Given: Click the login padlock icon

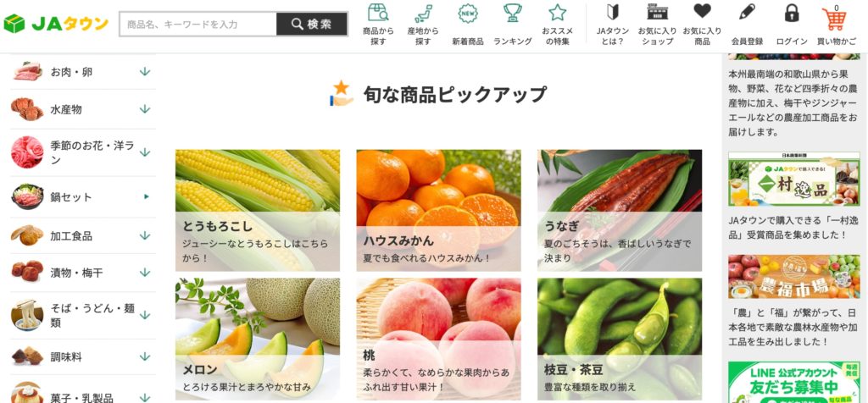Looking at the screenshot, I should click(792, 14).
